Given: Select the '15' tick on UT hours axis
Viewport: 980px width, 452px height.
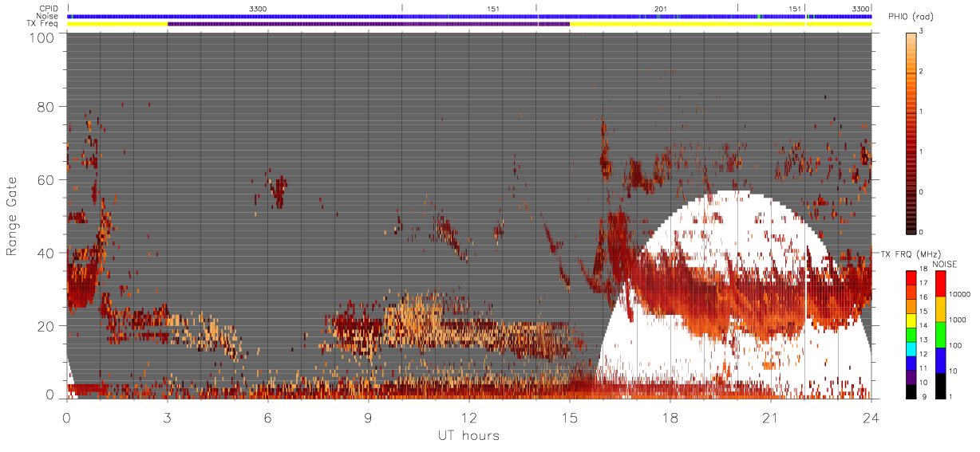Looking at the screenshot, I should tap(570, 417).
